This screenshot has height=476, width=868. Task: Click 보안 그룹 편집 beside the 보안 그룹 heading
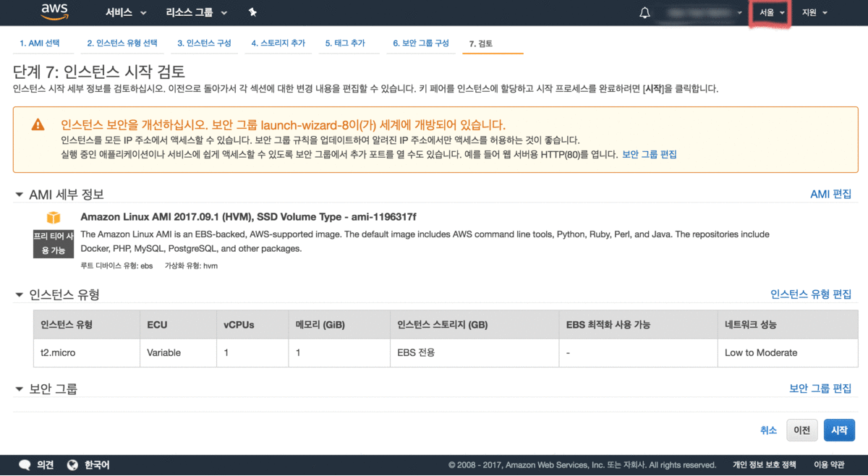(820, 388)
